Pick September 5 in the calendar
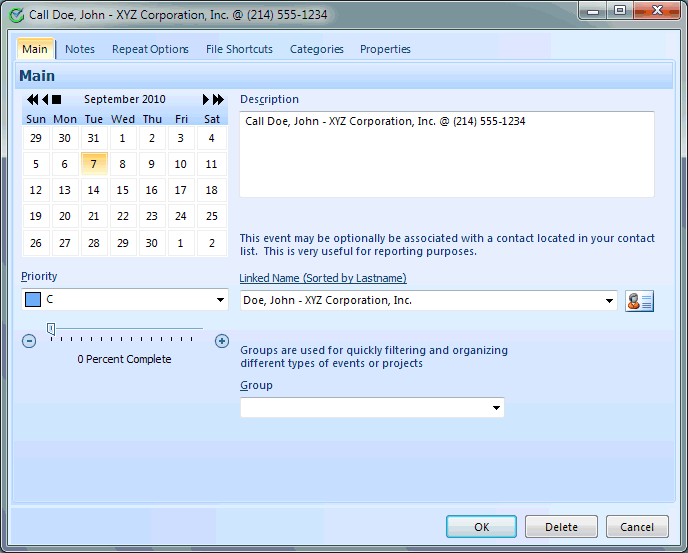The width and height of the screenshot is (688, 553). click(x=36, y=164)
